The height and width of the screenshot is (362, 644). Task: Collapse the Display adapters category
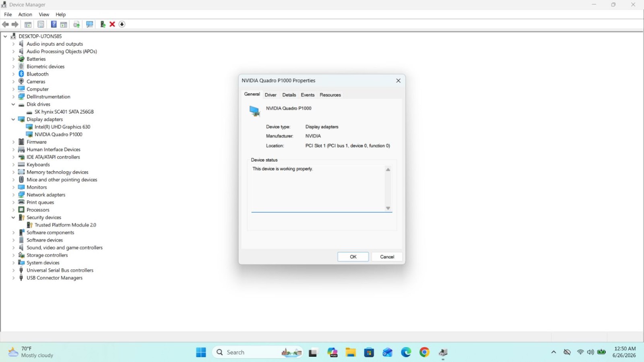click(13, 120)
